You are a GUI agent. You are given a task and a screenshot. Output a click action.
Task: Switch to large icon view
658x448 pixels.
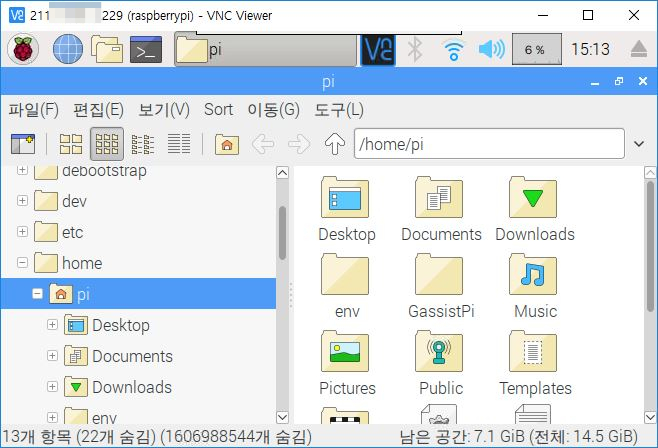[71, 144]
